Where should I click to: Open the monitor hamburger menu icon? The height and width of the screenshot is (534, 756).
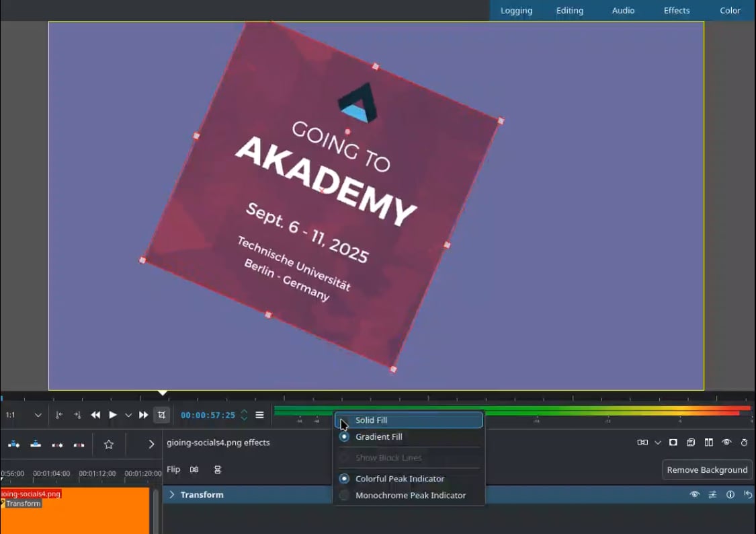point(259,415)
